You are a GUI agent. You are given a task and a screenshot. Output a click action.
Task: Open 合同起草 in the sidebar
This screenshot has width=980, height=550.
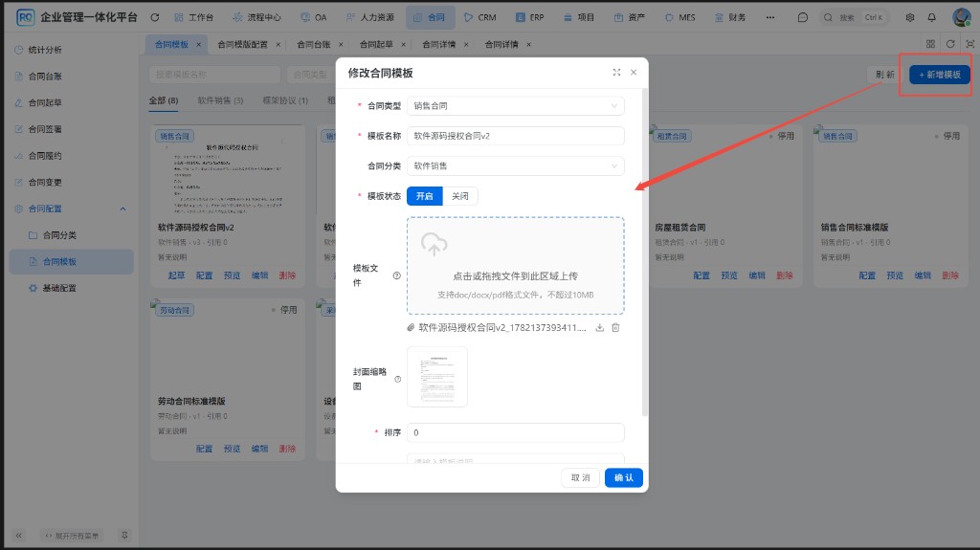point(45,102)
